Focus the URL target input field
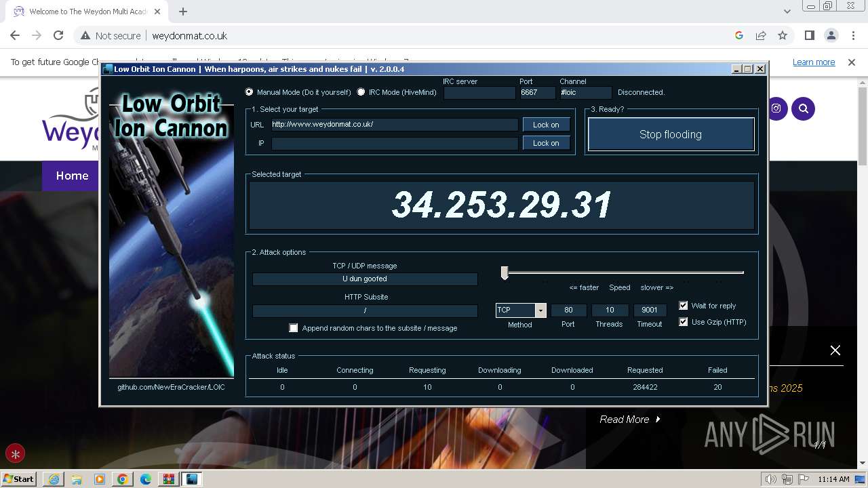This screenshot has height=488, width=868. coord(395,125)
